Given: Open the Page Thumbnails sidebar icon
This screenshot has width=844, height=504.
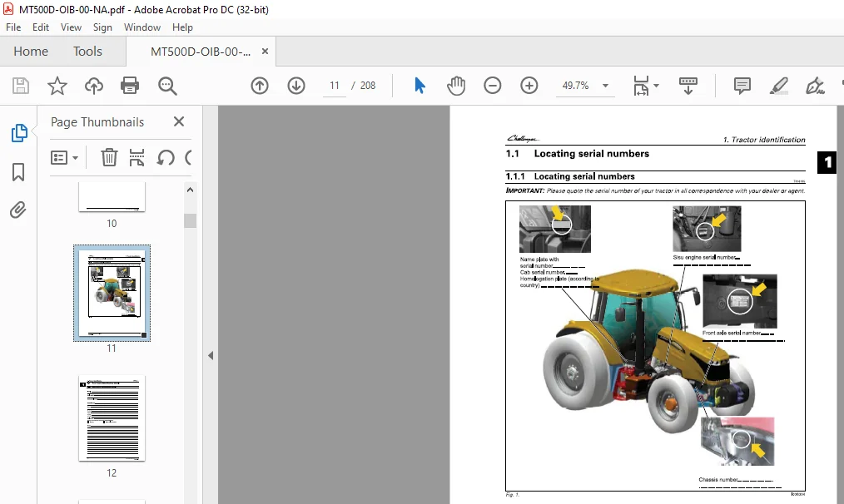Looking at the screenshot, I should point(19,133).
